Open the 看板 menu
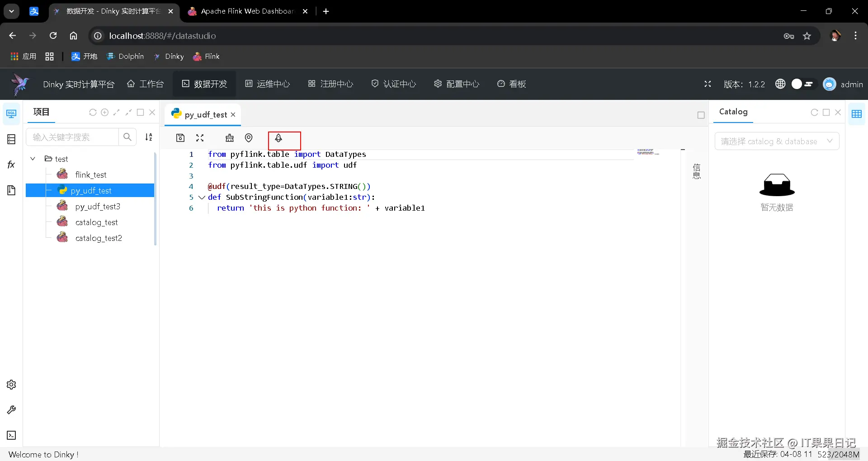The width and height of the screenshot is (868, 461). coord(511,84)
